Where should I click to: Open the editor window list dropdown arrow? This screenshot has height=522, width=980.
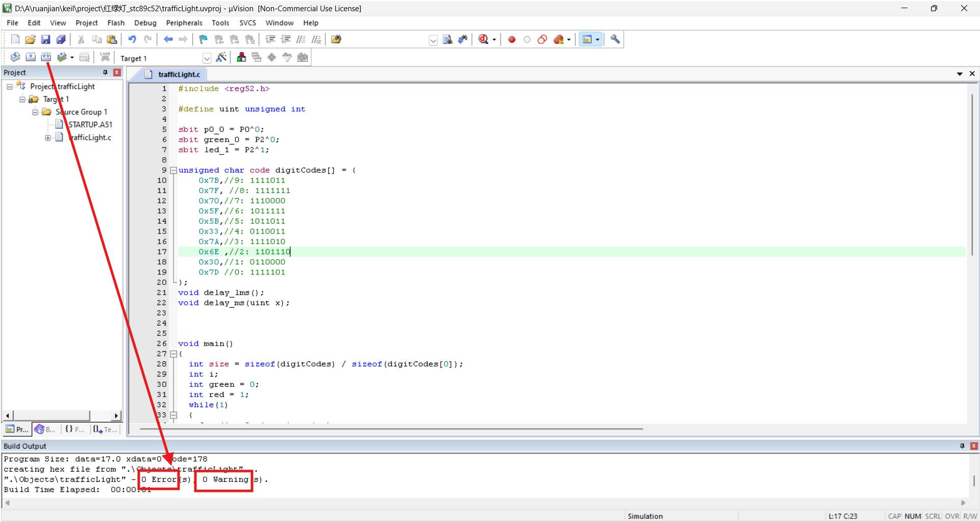(x=960, y=74)
